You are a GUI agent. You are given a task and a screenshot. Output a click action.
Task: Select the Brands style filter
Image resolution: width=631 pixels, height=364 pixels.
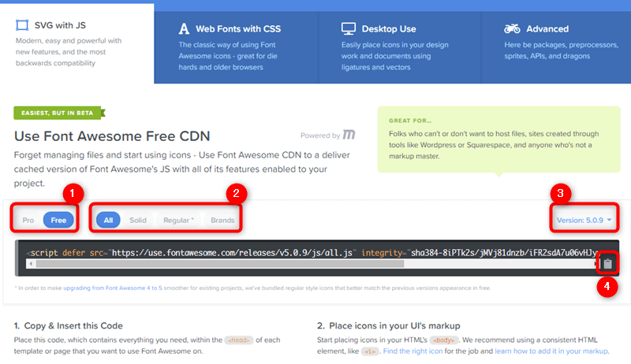pyautogui.click(x=222, y=220)
